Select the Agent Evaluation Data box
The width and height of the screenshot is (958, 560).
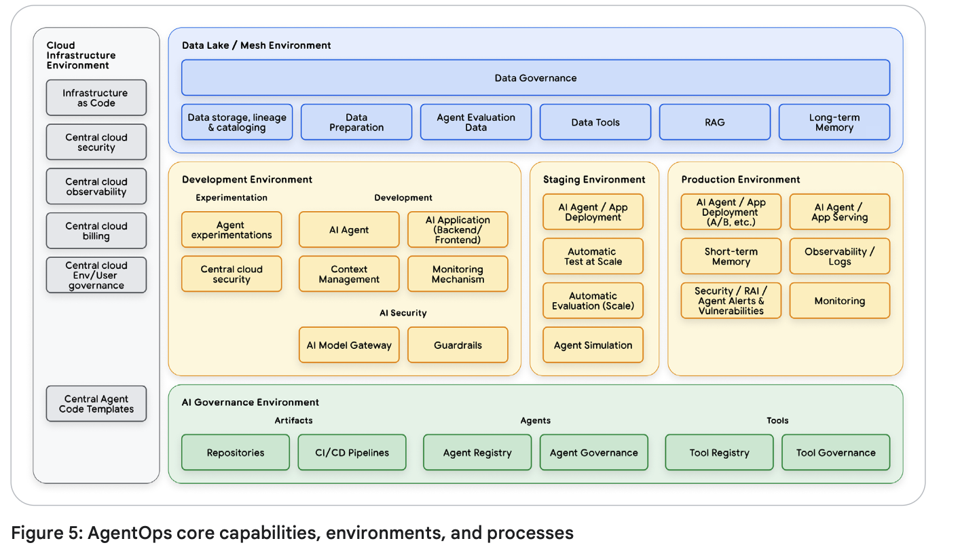476,122
